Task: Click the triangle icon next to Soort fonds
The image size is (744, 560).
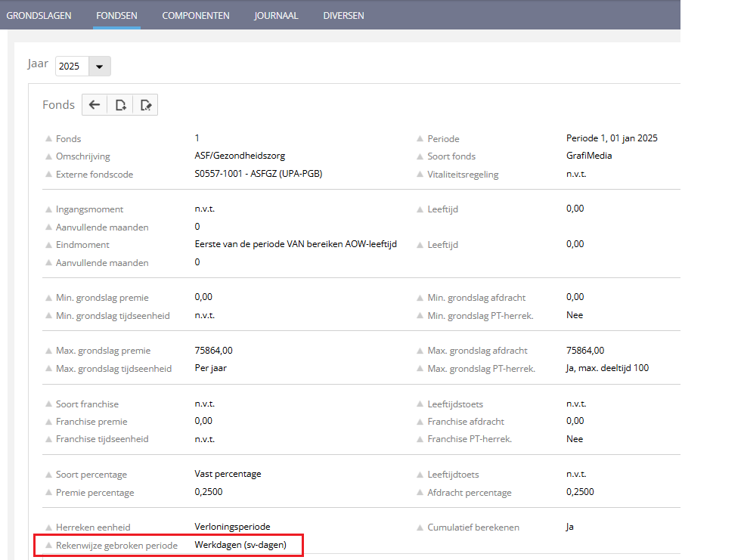Action: [x=420, y=156]
